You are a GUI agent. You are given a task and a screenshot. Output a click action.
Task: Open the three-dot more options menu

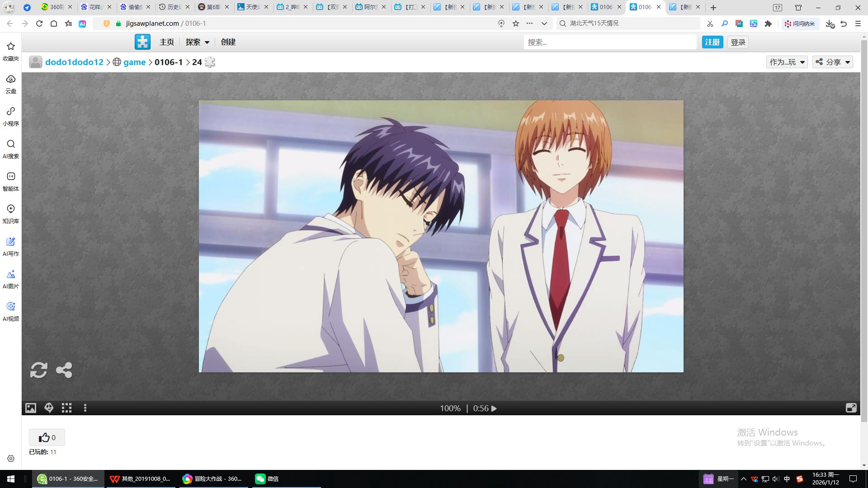[85, 408]
